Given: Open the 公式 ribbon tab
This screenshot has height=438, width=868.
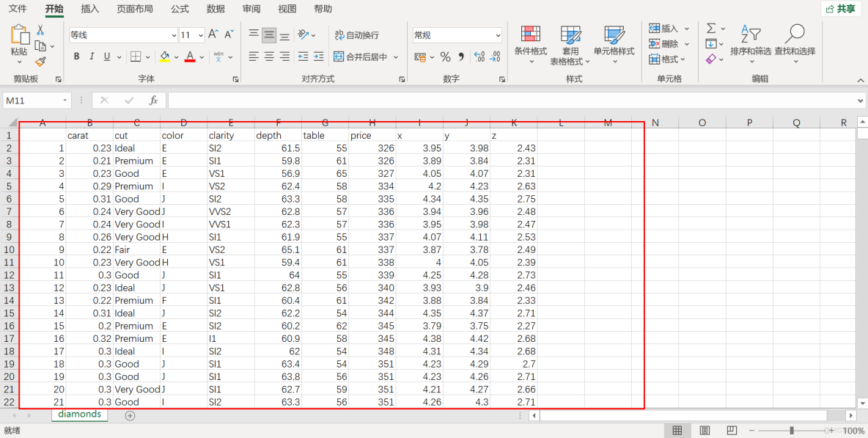Looking at the screenshot, I should point(180,9).
